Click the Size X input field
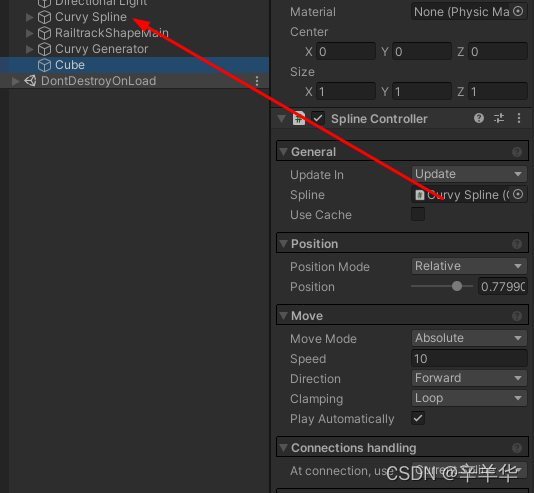 [346, 91]
